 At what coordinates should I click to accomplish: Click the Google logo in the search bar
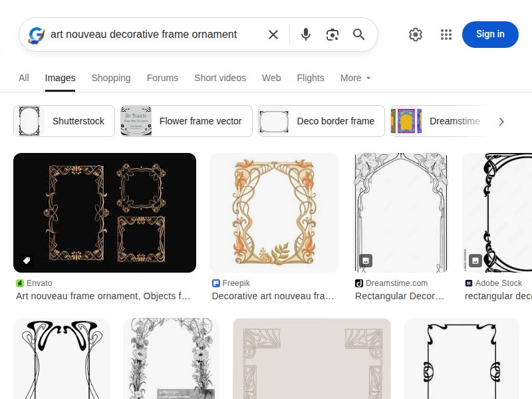(35, 35)
